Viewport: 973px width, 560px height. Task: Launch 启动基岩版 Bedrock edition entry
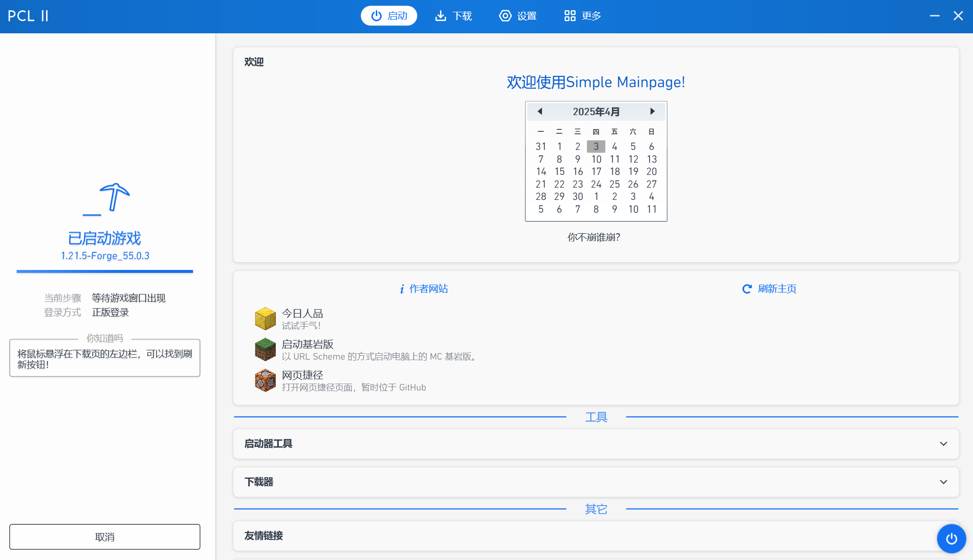pos(596,350)
